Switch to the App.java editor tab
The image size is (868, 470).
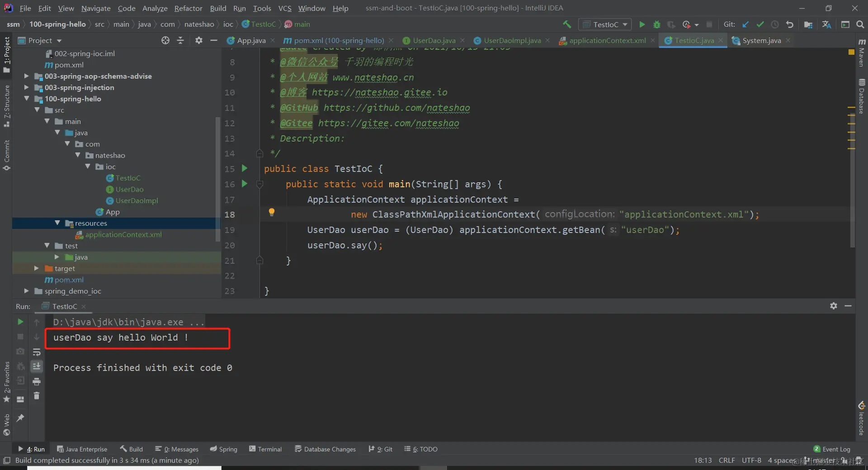pos(251,40)
